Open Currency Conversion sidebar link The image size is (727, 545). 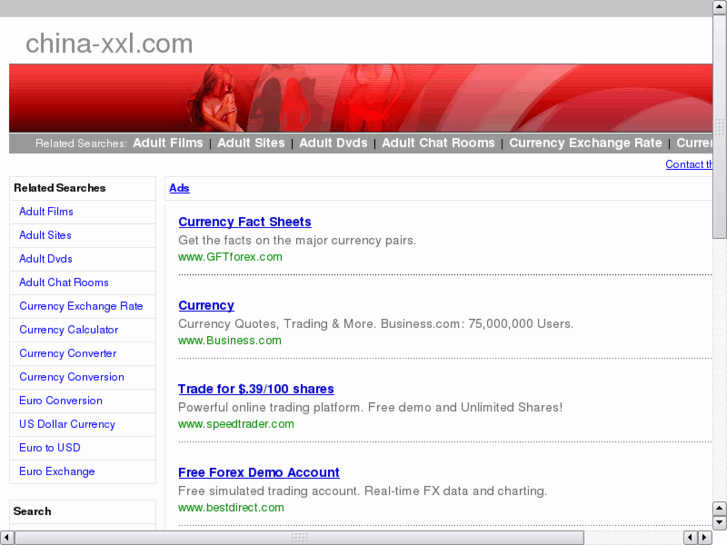pyautogui.click(x=71, y=377)
